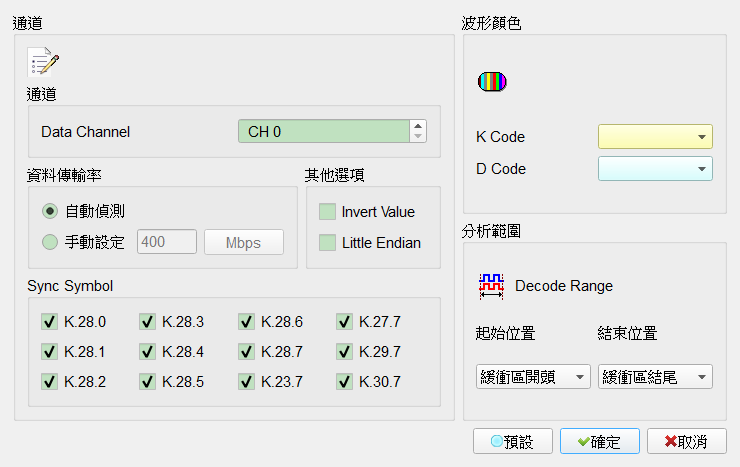This screenshot has height=467, width=740.
Task: Decrease Data Channel with down arrow
Action: [418, 137]
